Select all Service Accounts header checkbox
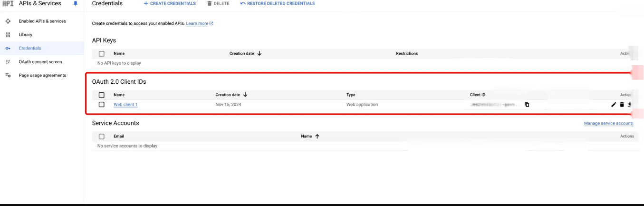This screenshot has width=644, height=206. tap(101, 137)
